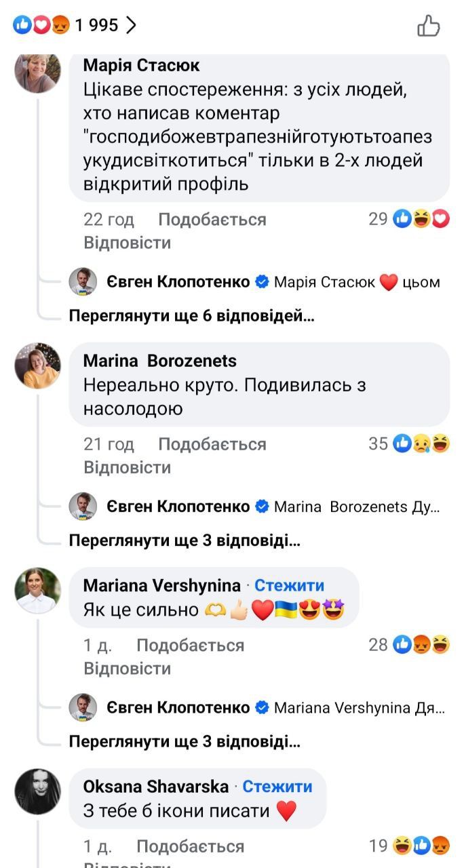The image size is (464, 868).
Task: Open Marina Borozenets' avatar
Action: pyautogui.click(x=37, y=366)
